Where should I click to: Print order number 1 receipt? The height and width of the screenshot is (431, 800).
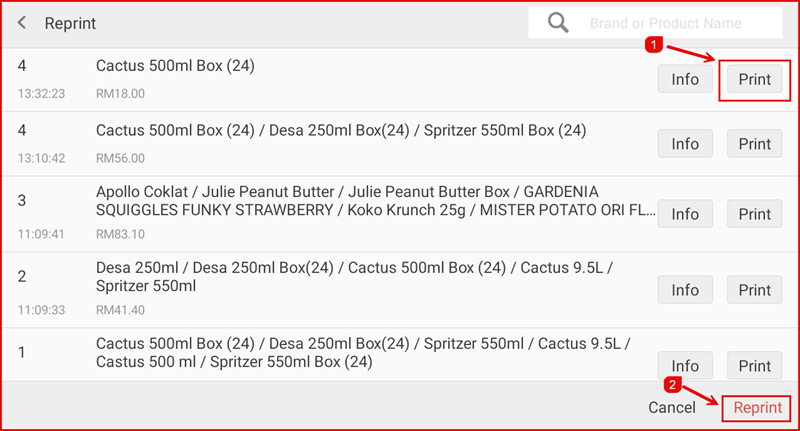pyautogui.click(x=754, y=365)
